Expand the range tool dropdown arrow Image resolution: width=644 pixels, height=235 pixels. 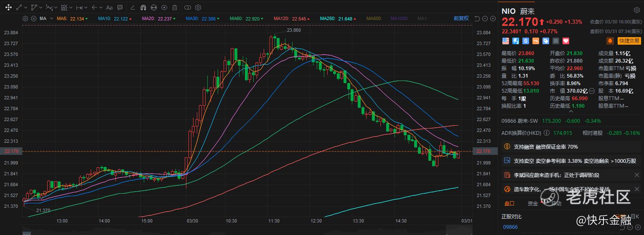coord(86,8)
